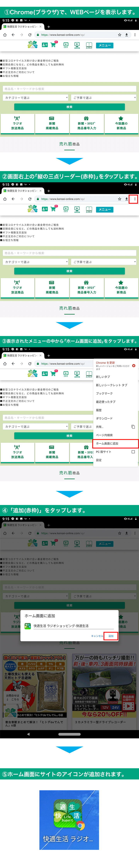This screenshot has width=139, height=868.
Task: Tap カタログ book icon in step 1 header
Action: [x=89, y=45]
